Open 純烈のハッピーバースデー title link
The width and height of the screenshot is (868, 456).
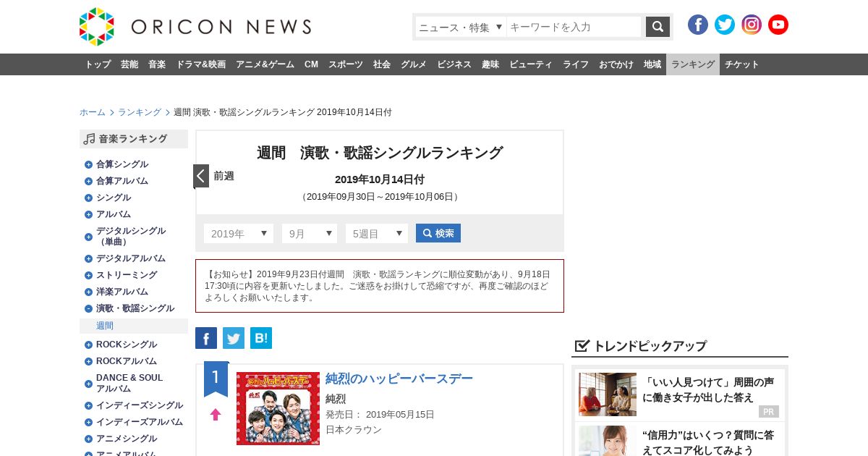(399, 379)
